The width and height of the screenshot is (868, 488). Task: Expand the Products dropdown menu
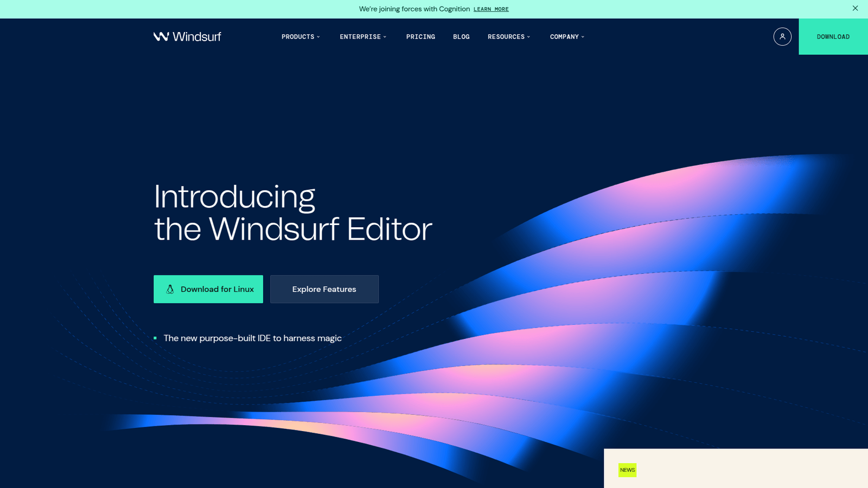point(301,37)
